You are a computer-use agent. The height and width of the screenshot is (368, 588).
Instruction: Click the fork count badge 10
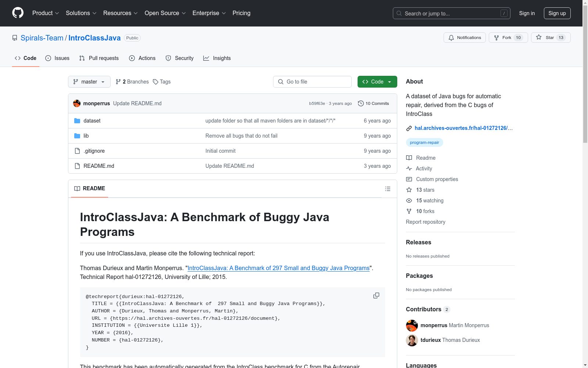click(519, 38)
